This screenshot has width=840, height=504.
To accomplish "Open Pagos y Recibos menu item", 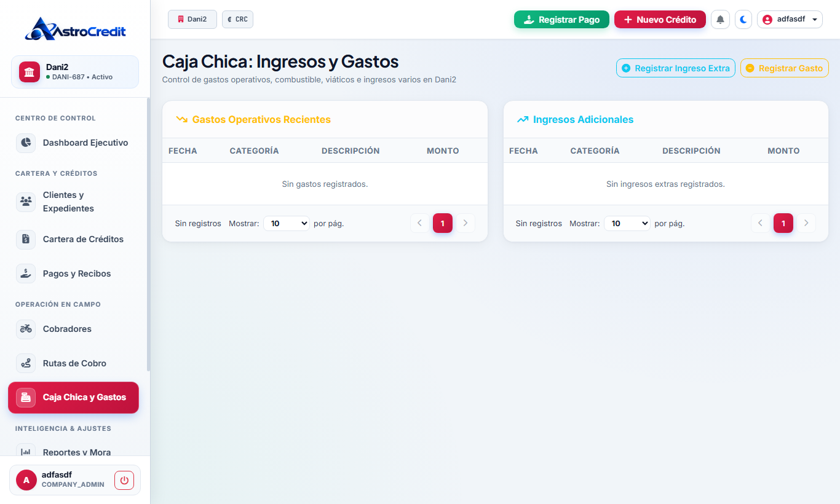I will 73,274.
